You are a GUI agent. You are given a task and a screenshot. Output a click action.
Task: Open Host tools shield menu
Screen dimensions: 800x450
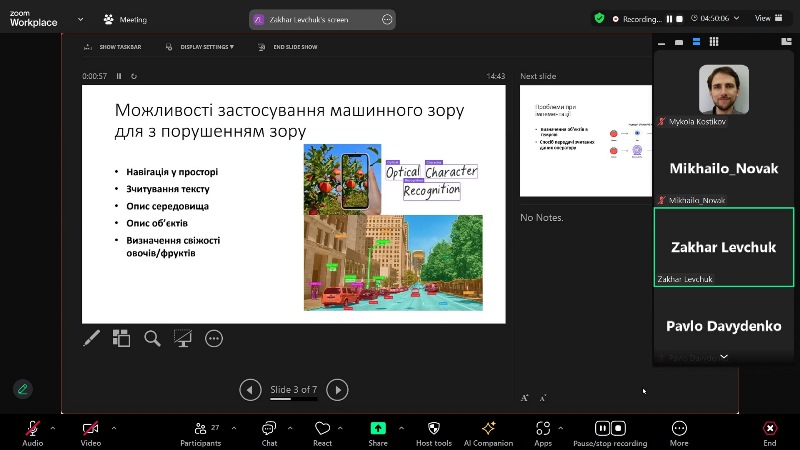(434, 433)
